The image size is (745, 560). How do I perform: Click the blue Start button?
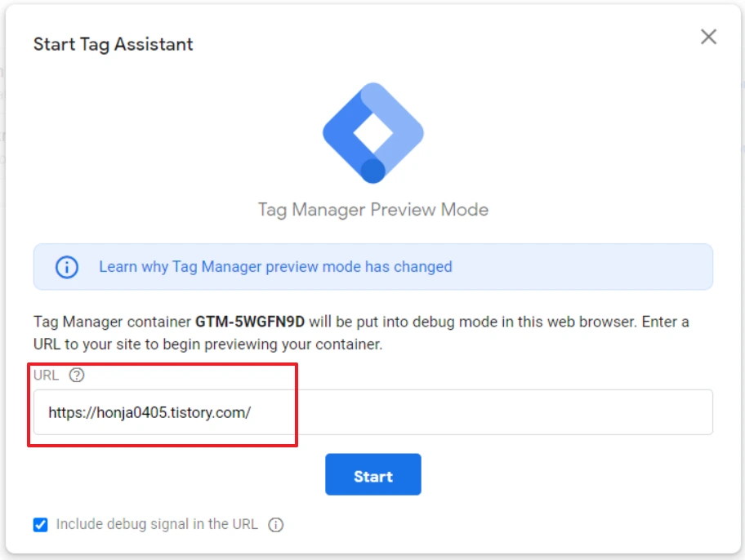coord(373,474)
